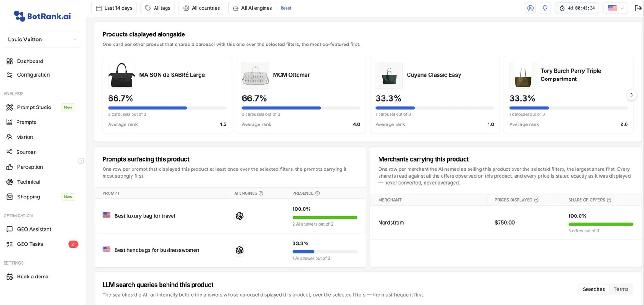Screen dimensions: 644x305
Task: Click Nordstrom share of offers bar
Action: pos(601,224)
